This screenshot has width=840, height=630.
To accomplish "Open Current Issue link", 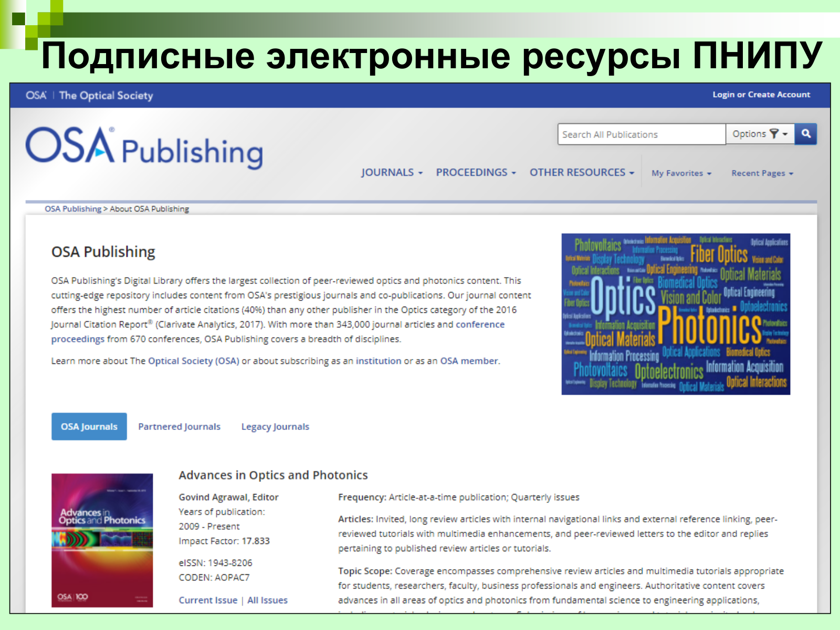I will coord(208,600).
